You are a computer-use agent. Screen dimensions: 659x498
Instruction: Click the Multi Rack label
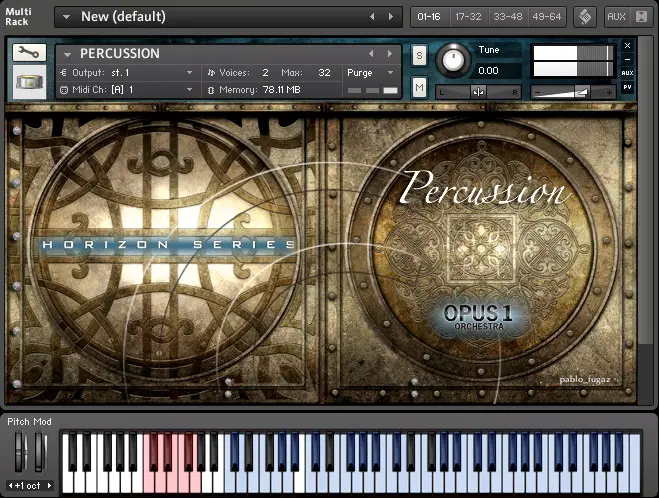18,17
